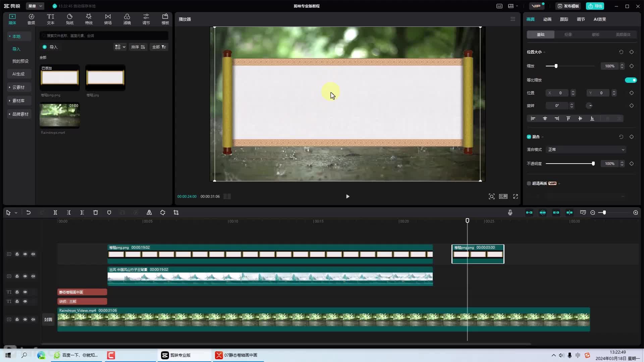Adjust the timeline zoom slider handle
Viewport: 644px width, 362px height.
(604, 213)
